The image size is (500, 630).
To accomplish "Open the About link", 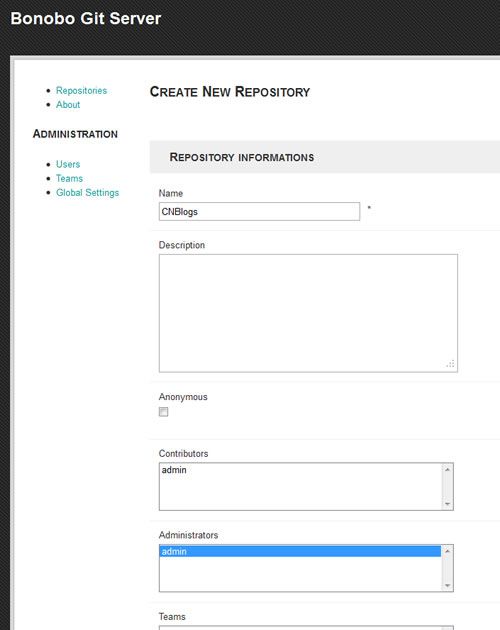I will [68, 104].
